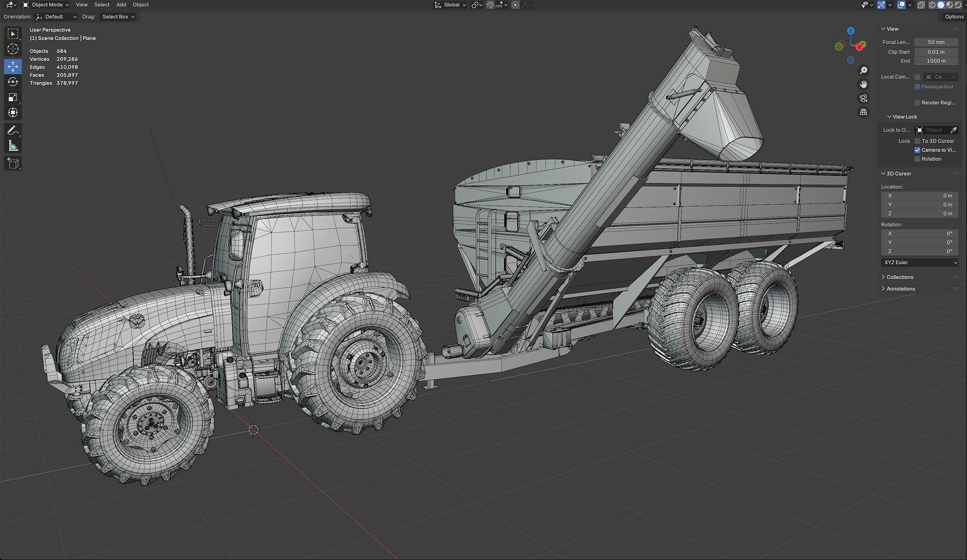Open the Transform Pivot Point icon menu

476,5
